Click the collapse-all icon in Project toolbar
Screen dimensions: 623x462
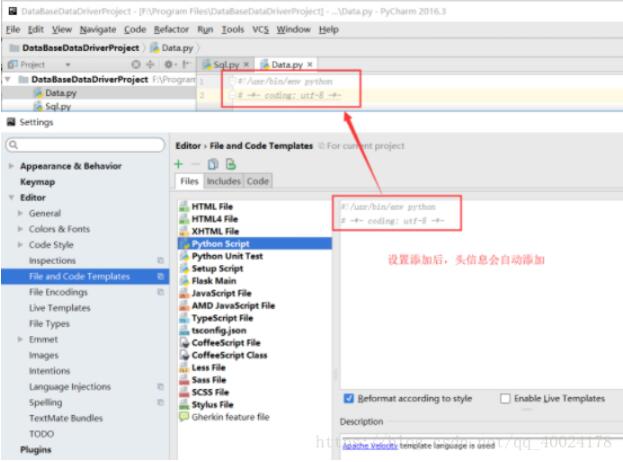[x=150, y=64]
